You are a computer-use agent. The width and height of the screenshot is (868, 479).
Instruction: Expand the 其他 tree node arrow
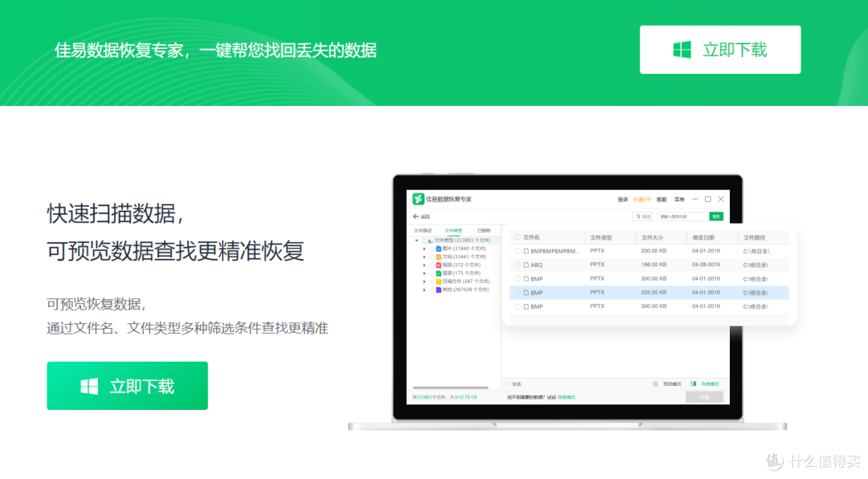coord(424,289)
